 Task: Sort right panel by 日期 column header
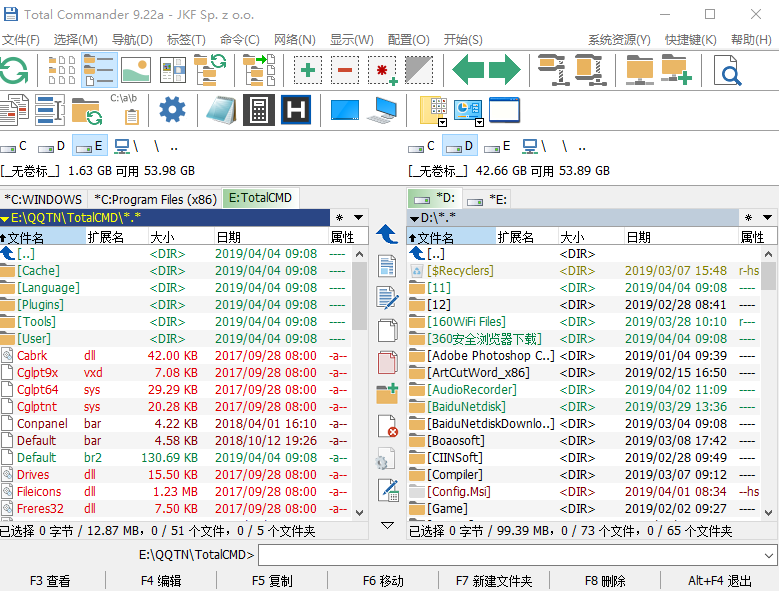681,237
